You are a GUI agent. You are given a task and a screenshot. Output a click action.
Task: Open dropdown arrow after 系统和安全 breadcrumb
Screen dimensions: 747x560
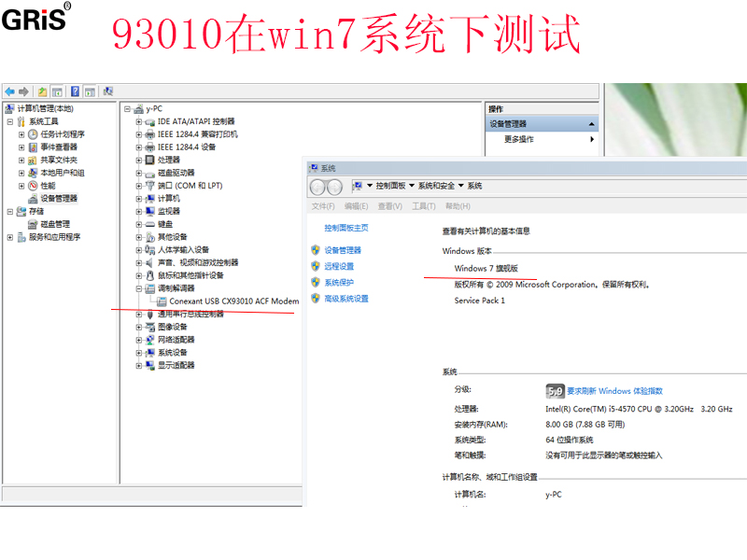[x=461, y=186]
